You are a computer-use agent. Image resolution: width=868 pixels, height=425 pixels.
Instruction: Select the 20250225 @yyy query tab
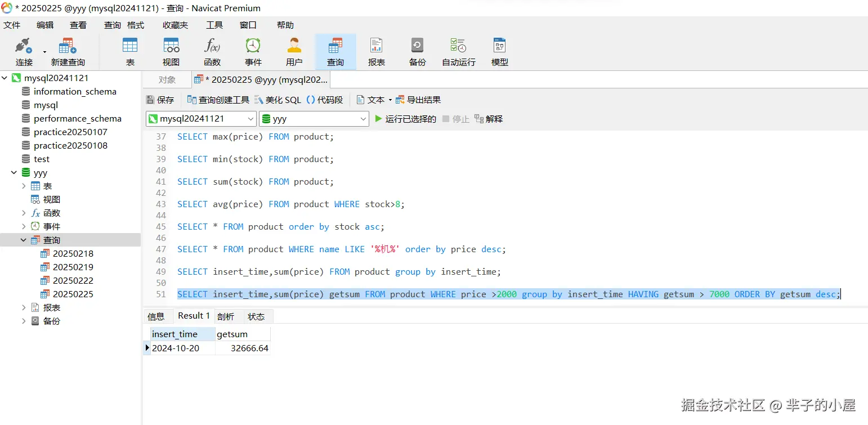coord(261,80)
